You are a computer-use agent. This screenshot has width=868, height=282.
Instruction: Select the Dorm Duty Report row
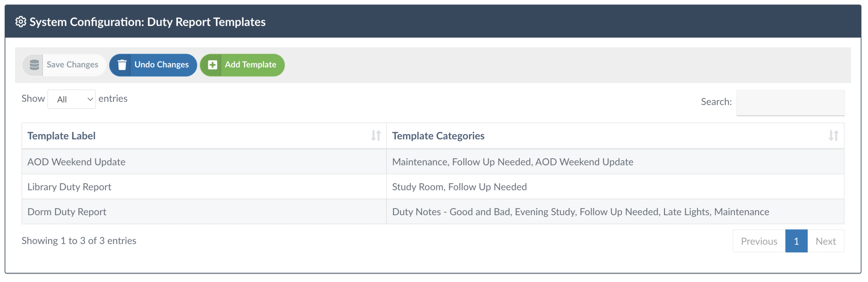tap(67, 212)
